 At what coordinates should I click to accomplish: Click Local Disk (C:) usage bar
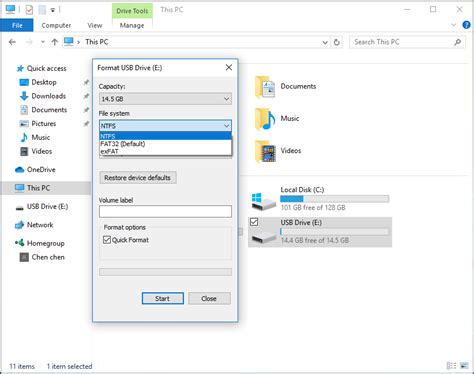click(x=334, y=199)
